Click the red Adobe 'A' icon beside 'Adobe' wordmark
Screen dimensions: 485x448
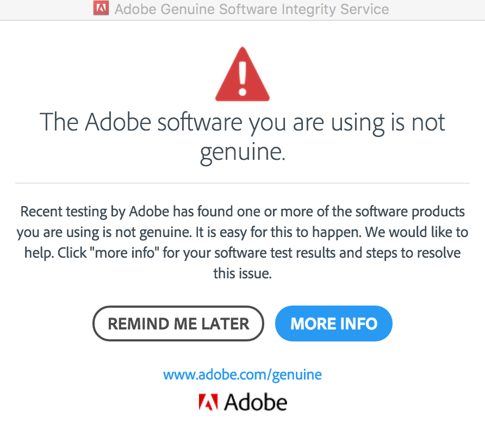208,402
